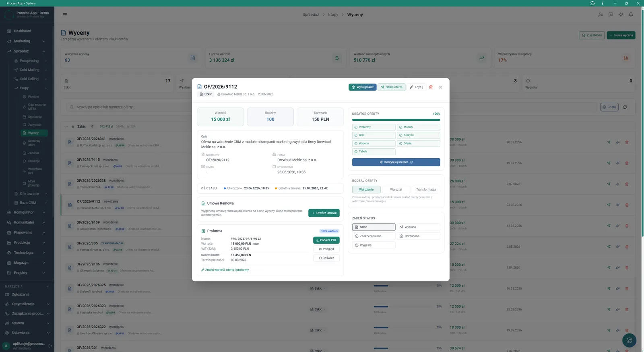
Task: Click the trend icon in Wartość zaakceptowanych card
Action: 481,58
